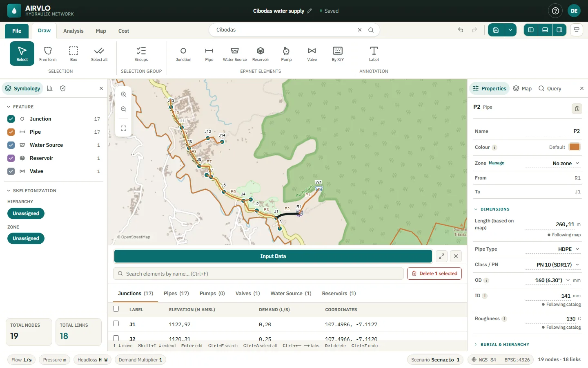Pick the Pipe drawing tool
588x368 pixels.
[x=209, y=54]
